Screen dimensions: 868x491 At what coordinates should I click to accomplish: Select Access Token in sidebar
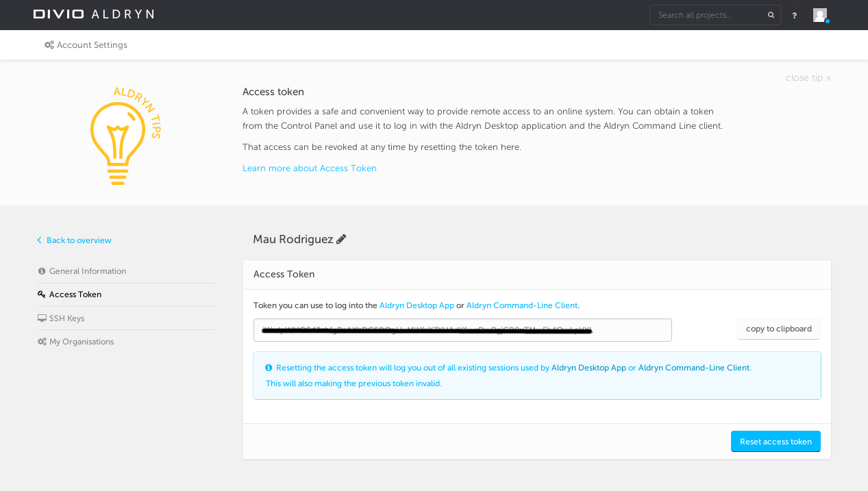(126, 294)
